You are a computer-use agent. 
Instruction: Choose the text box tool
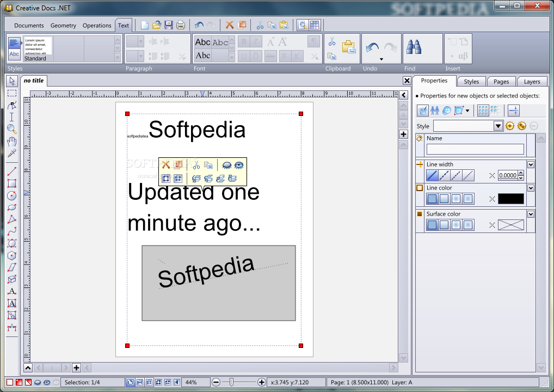12,303
